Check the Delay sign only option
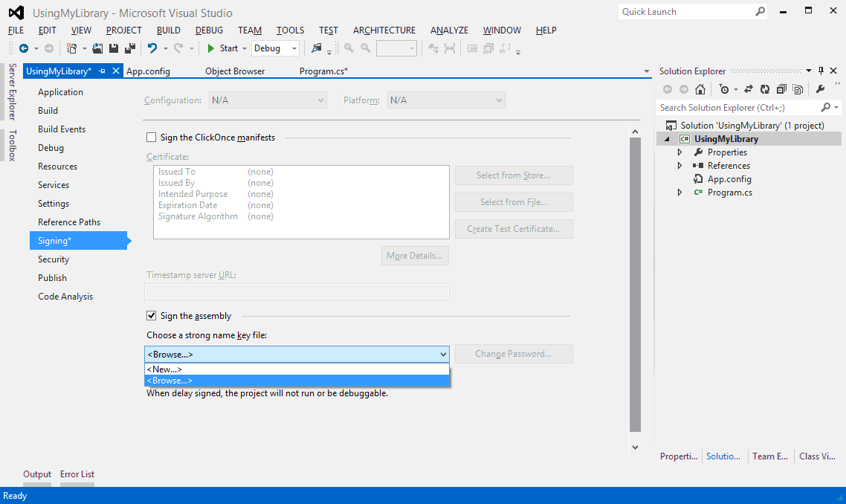This screenshot has height=504, width=846. (152, 375)
